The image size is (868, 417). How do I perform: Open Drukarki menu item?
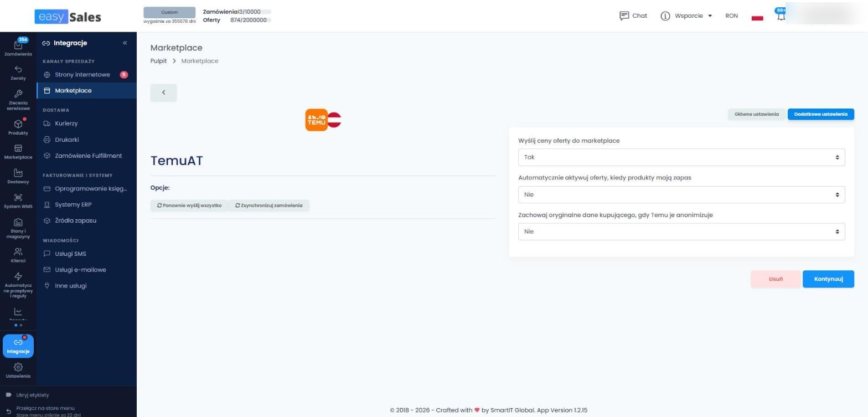point(86,140)
